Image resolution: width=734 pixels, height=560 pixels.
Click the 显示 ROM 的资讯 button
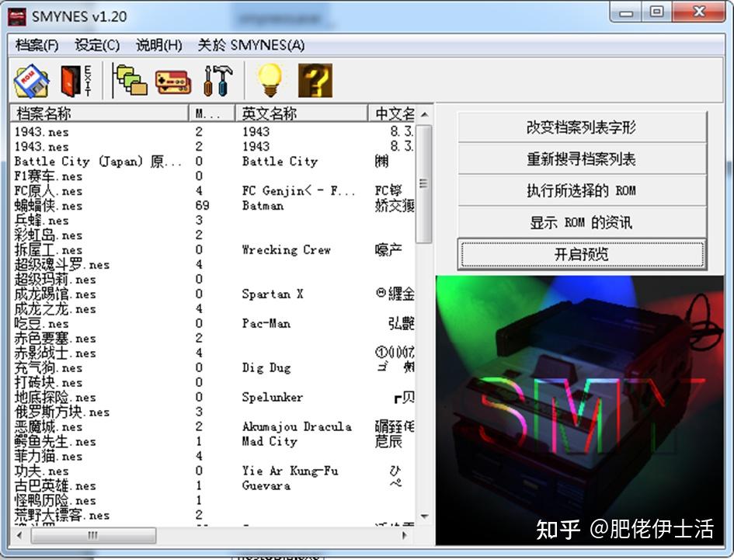[x=582, y=222]
